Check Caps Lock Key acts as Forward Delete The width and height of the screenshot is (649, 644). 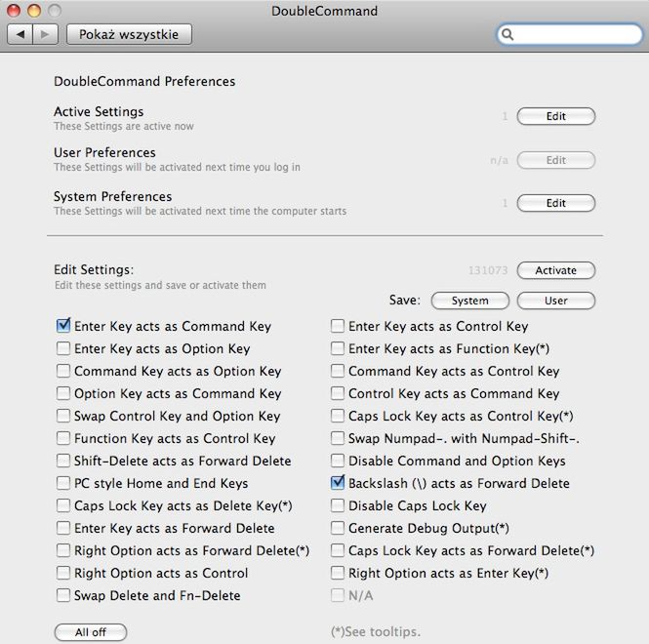coord(338,550)
